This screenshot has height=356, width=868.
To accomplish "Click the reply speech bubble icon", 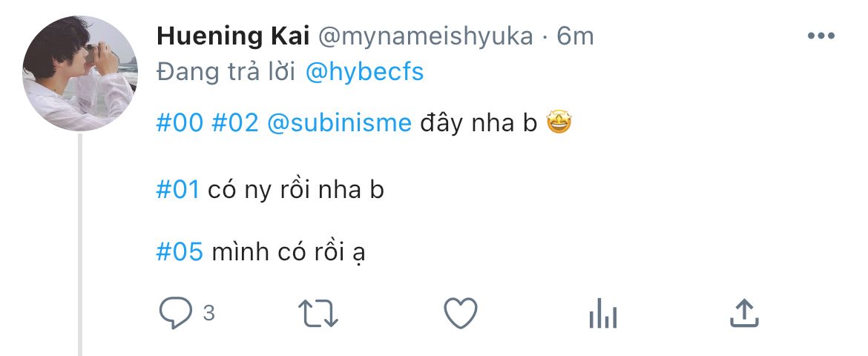I will tap(176, 314).
